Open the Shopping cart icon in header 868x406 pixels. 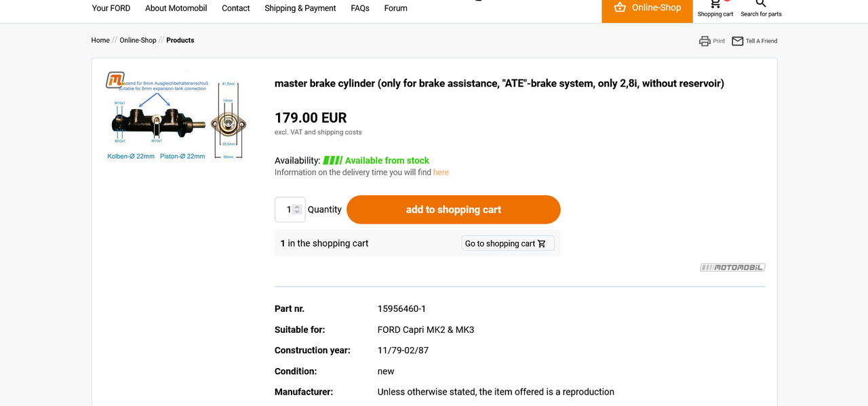(x=715, y=4)
